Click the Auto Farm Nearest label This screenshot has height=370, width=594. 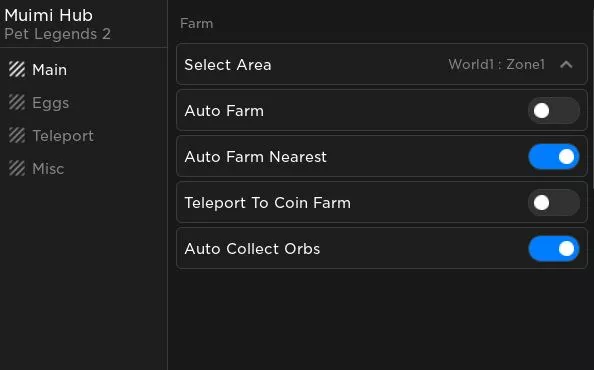(256, 157)
